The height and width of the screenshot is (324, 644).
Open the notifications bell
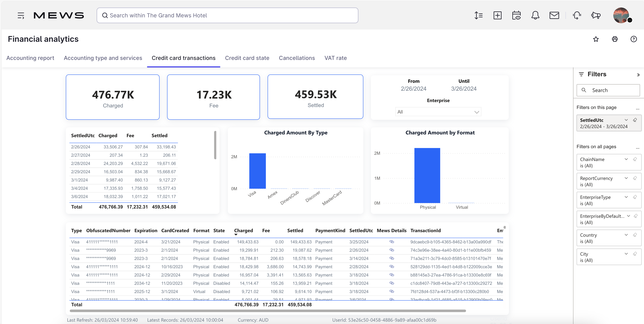(x=535, y=16)
